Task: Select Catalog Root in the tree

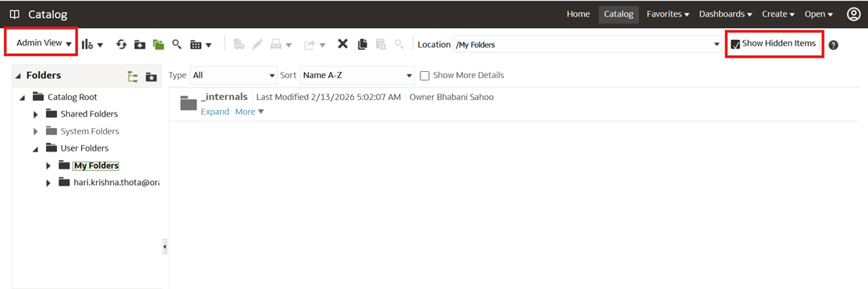Action: pos(72,97)
